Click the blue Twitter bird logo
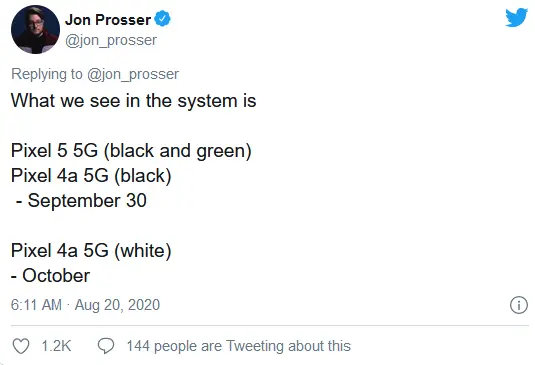 pos(517,17)
